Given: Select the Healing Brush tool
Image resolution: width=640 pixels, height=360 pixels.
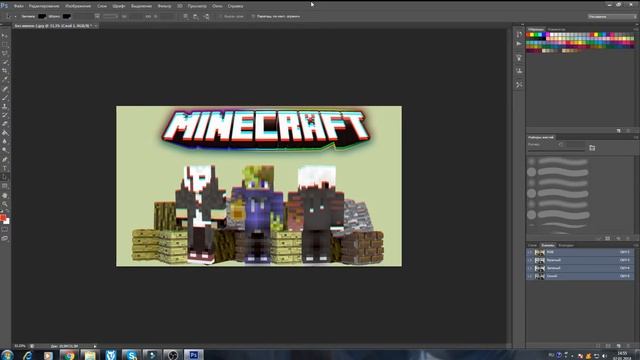Looking at the screenshot, I should pyautogui.click(x=4, y=89).
